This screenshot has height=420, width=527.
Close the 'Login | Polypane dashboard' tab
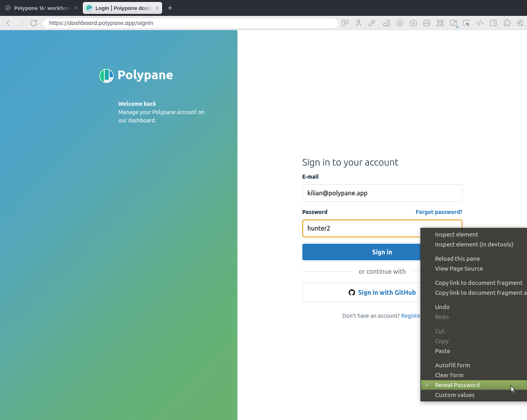(157, 8)
